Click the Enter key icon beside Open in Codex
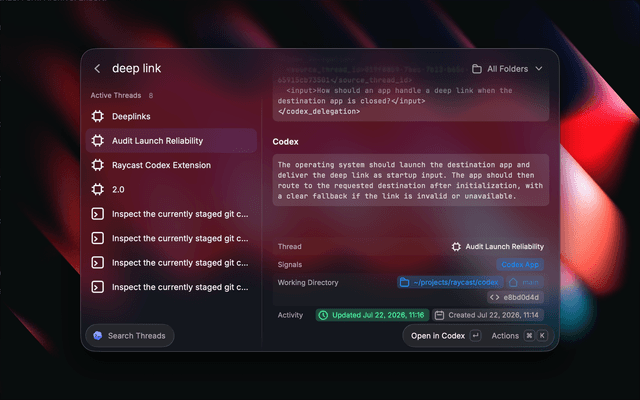640x400 pixels. [x=476, y=336]
